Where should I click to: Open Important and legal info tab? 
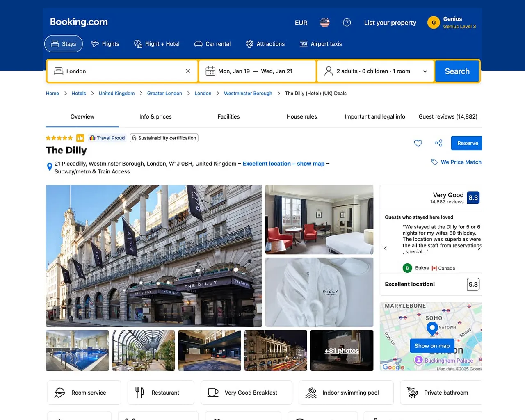[x=375, y=116]
